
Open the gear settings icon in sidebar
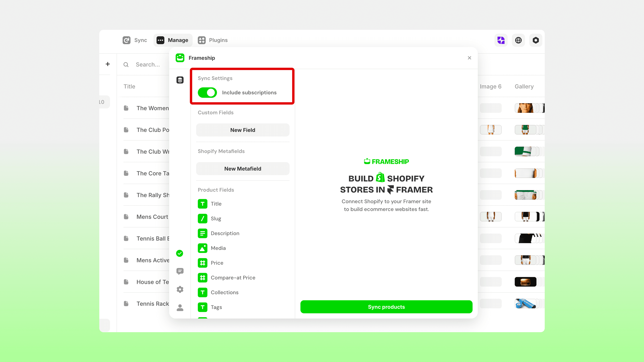(180, 289)
